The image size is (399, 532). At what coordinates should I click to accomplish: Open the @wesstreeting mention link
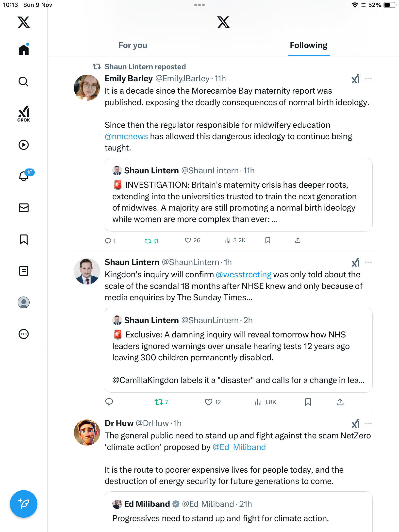[x=243, y=274]
